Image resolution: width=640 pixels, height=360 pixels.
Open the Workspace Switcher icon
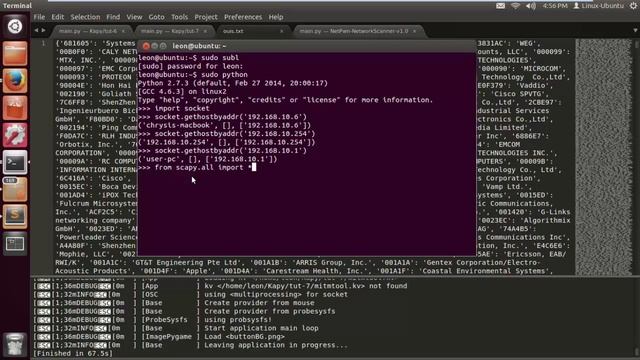click(x=15, y=244)
